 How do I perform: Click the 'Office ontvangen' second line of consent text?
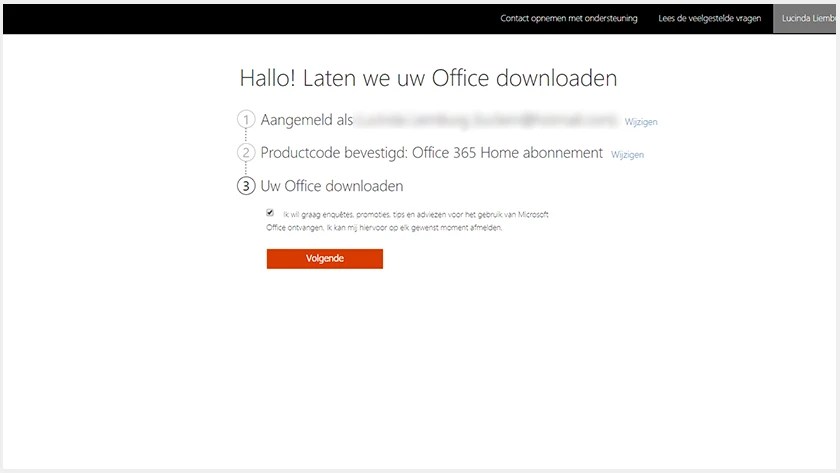click(384, 228)
